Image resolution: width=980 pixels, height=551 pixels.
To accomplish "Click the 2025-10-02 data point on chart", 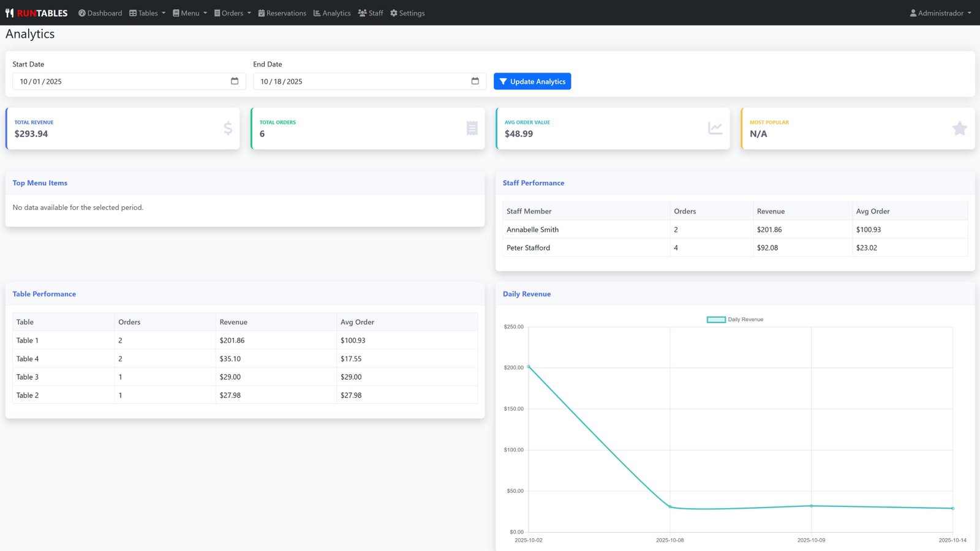I will [529, 367].
